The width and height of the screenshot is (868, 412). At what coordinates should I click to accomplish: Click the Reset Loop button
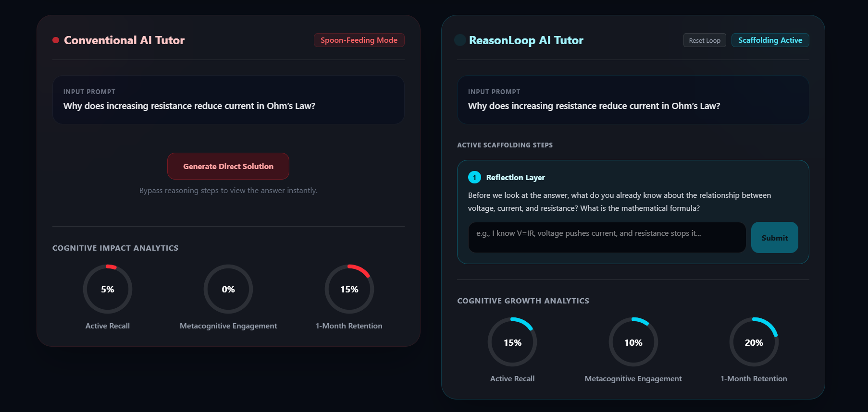pyautogui.click(x=705, y=40)
